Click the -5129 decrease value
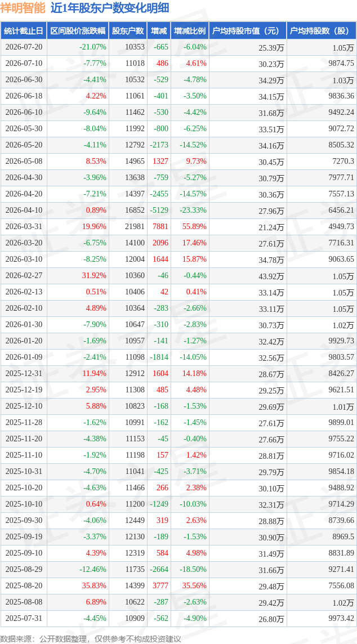Image resolution: width=357 pixels, height=644 pixels. coord(159,211)
